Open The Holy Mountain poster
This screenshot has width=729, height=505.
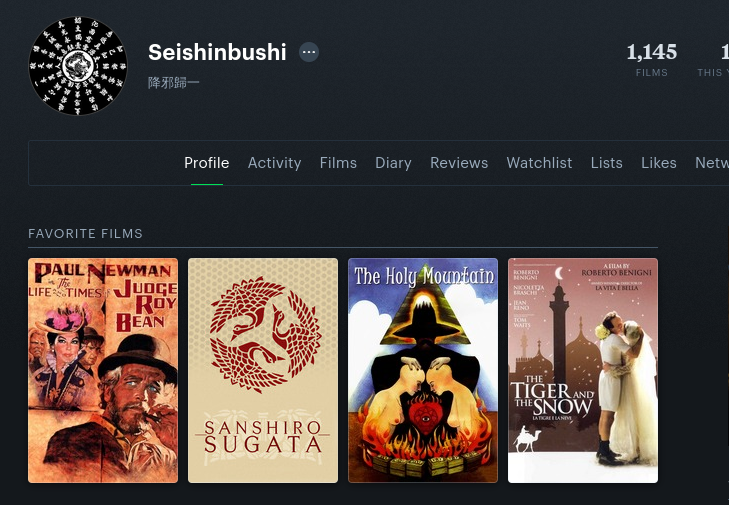click(423, 370)
